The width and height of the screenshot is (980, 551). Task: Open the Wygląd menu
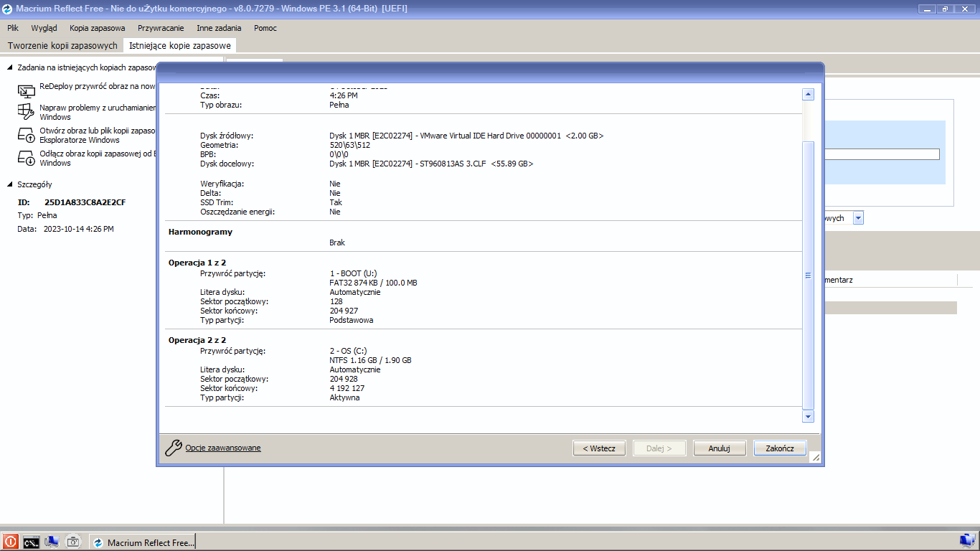pos(44,28)
